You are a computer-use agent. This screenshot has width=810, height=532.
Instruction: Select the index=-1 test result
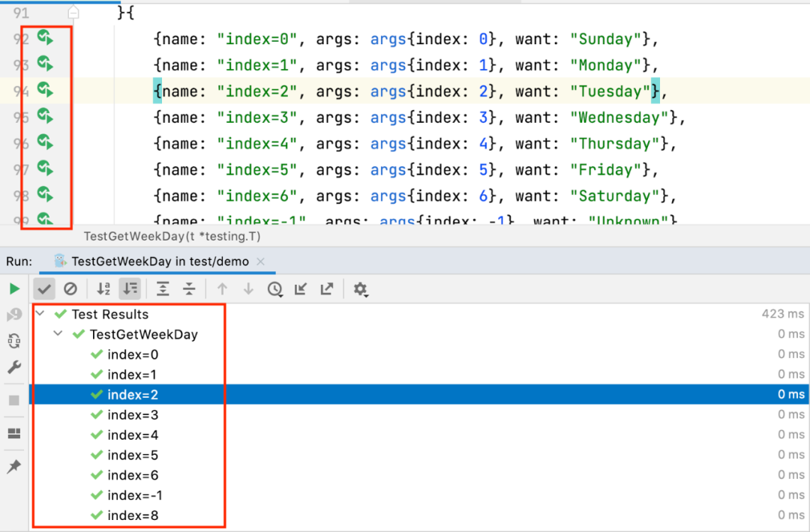[x=135, y=495]
